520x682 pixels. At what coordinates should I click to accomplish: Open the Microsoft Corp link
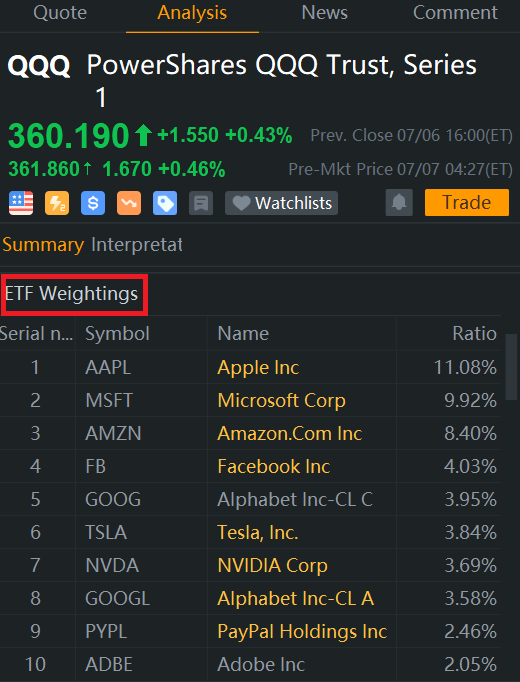[281, 401]
